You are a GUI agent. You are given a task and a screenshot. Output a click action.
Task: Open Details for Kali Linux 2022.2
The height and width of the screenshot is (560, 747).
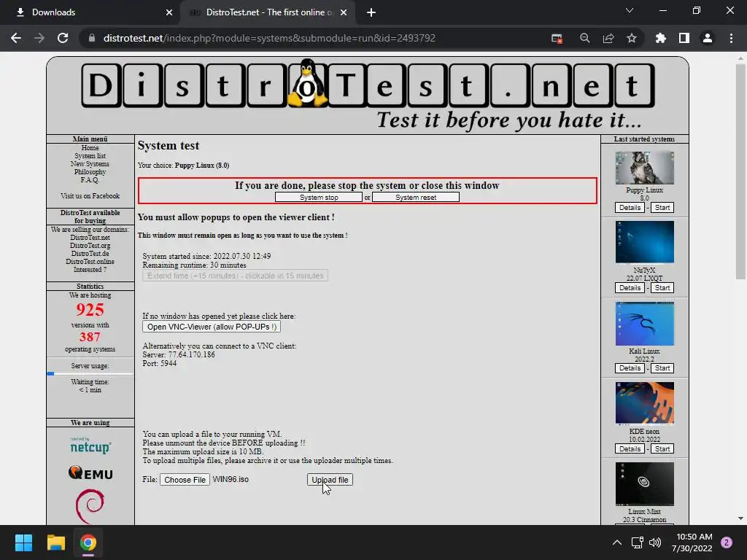tap(630, 368)
